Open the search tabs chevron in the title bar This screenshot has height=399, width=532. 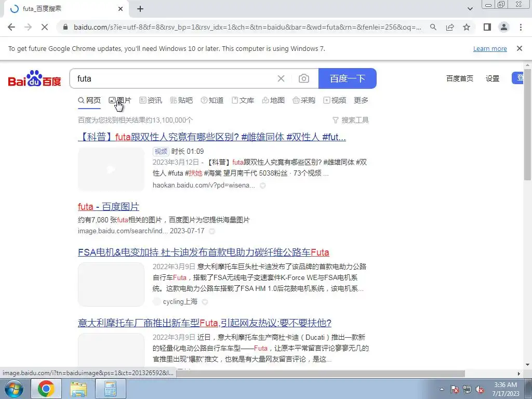pos(470,9)
